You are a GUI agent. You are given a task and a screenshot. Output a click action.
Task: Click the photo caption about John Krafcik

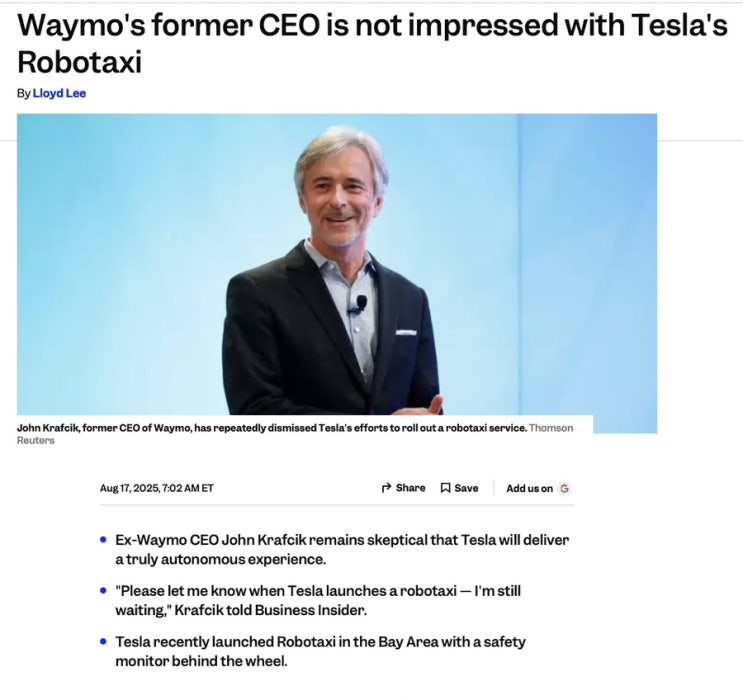click(271, 428)
